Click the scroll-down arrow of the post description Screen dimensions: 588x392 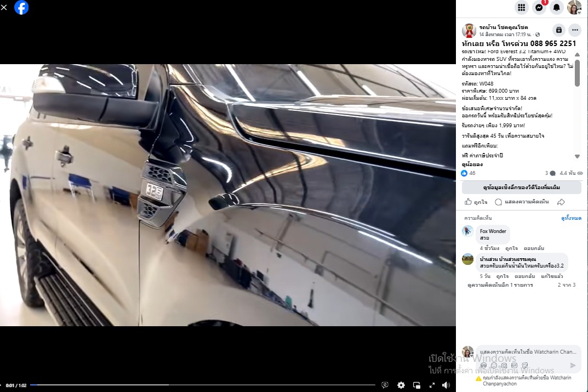coord(578,156)
